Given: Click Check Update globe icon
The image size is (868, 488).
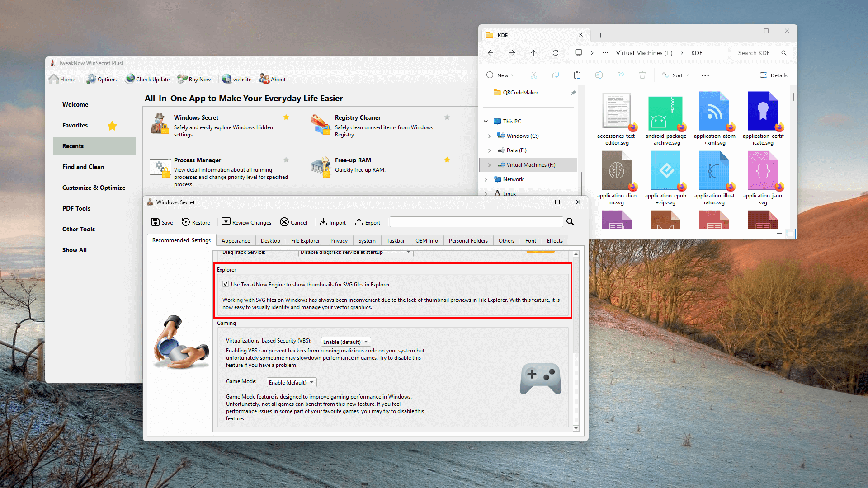Looking at the screenshot, I should pyautogui.click(x=130, y=79).
